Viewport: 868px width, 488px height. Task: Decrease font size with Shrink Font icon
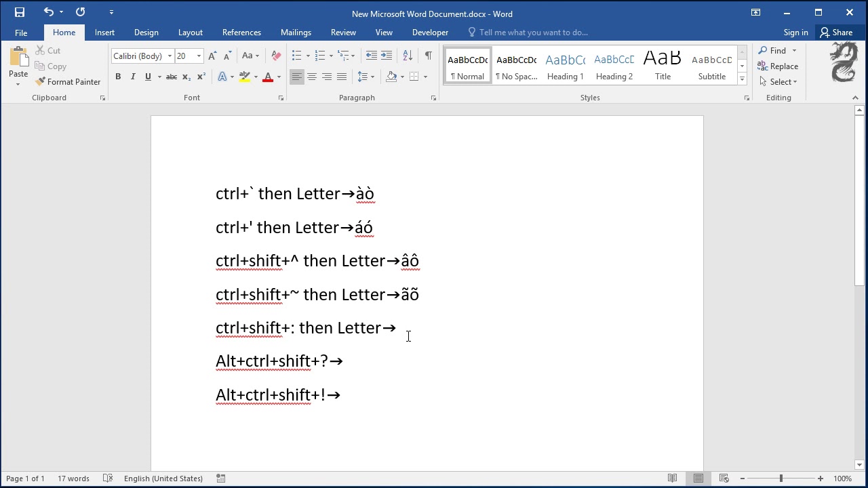click(227, 56)
